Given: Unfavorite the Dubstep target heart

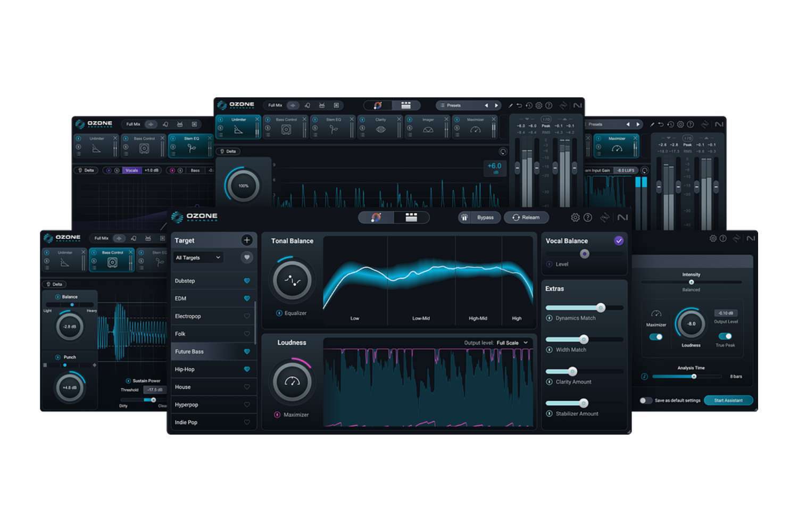Looking at the screenshot, I should (x=247, y=280).
